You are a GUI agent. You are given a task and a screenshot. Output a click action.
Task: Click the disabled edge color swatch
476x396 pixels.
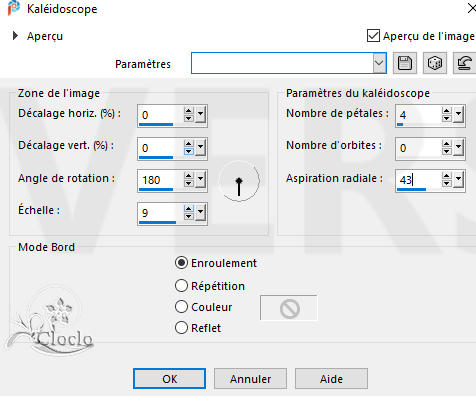(x=289, y=308)
